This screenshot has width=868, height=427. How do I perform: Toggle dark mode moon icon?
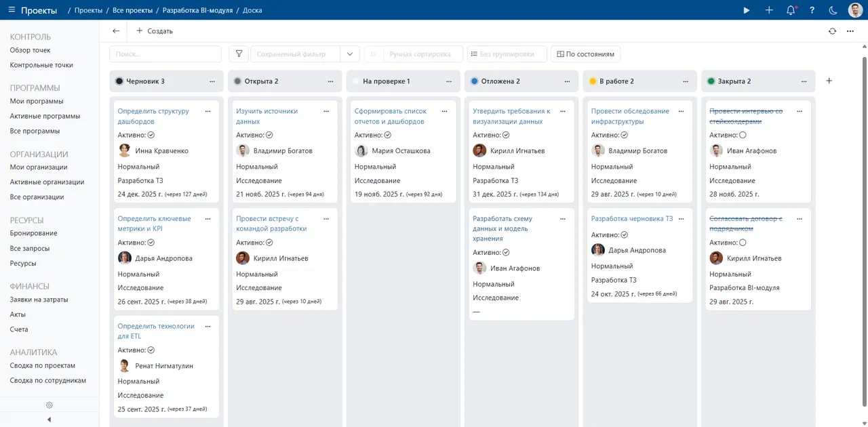click(833, 10)
